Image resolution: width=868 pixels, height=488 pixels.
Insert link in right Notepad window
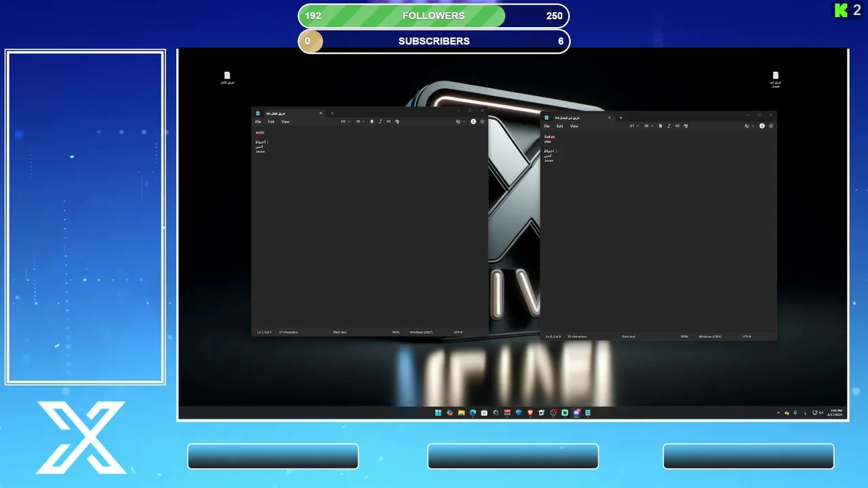click(677, 125)
